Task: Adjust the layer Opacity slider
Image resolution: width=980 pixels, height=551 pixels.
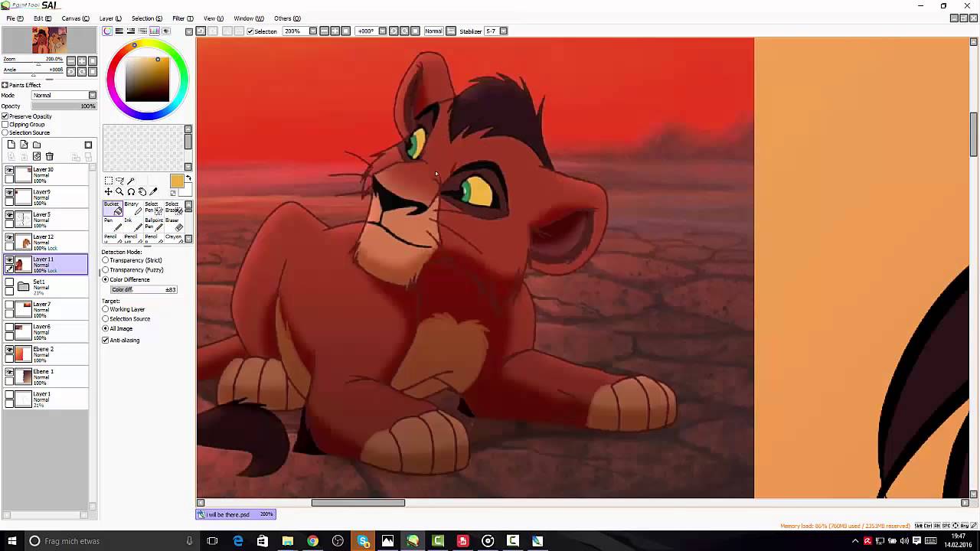Action: (x=64, y=106)
